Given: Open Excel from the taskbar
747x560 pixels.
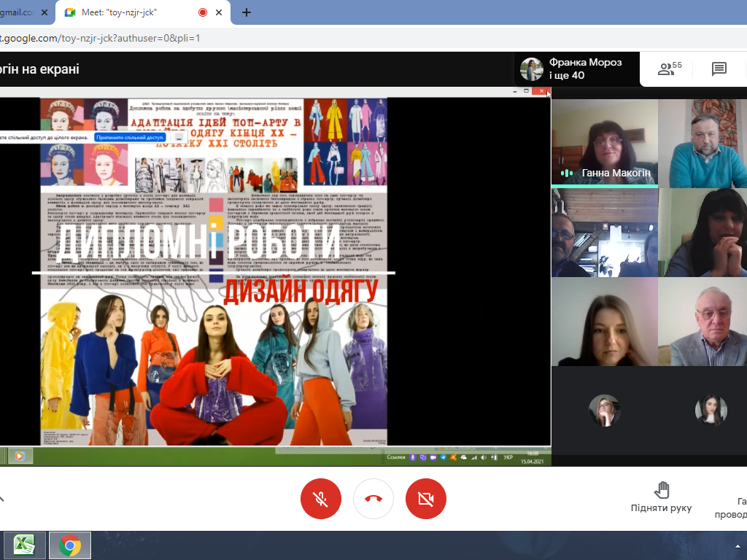Looking at the screenshot, I should coord(25,545).
